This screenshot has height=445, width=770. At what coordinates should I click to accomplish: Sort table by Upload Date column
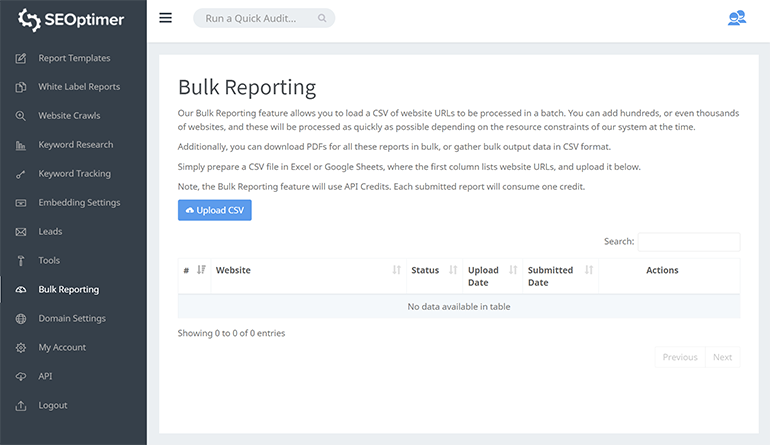490,276
